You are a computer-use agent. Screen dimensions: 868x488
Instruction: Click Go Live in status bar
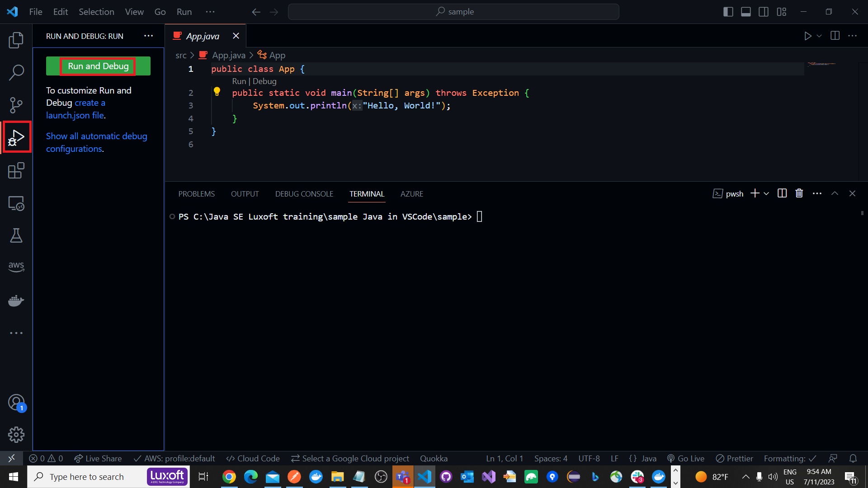[685, 459]
